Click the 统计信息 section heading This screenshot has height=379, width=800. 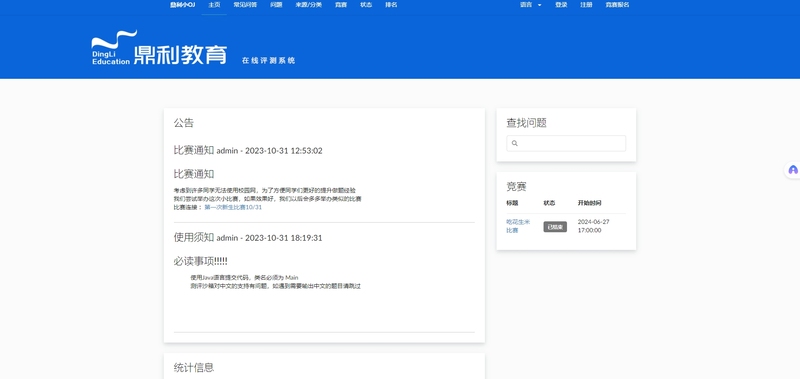tap(194, 367)
